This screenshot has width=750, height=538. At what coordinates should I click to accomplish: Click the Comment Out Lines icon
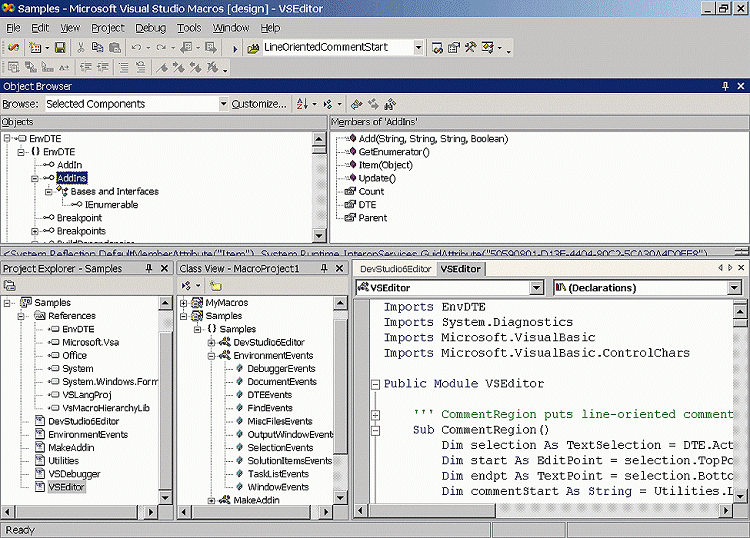(123, 67)
